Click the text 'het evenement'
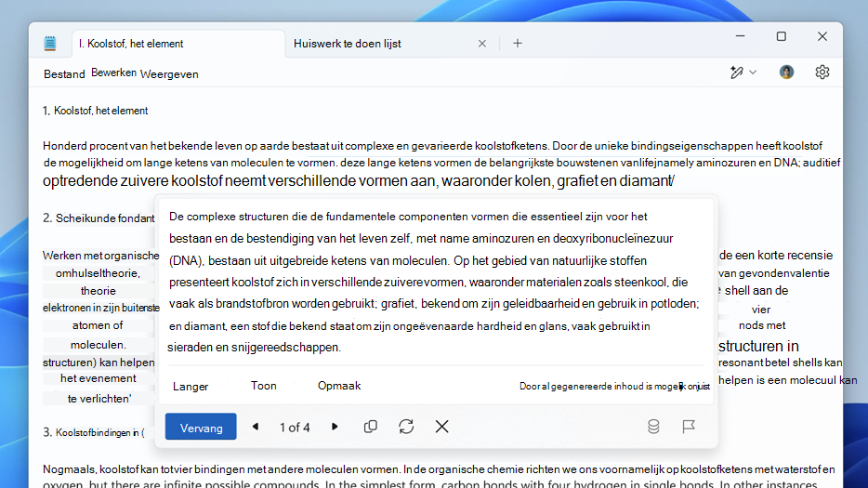The height and width of the screenshot is (488, 868). [98, 378]
